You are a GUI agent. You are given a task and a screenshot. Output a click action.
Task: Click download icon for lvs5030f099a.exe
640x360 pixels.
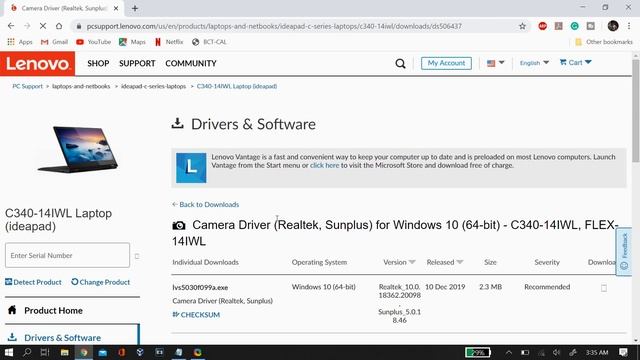(x=604, y=288)
